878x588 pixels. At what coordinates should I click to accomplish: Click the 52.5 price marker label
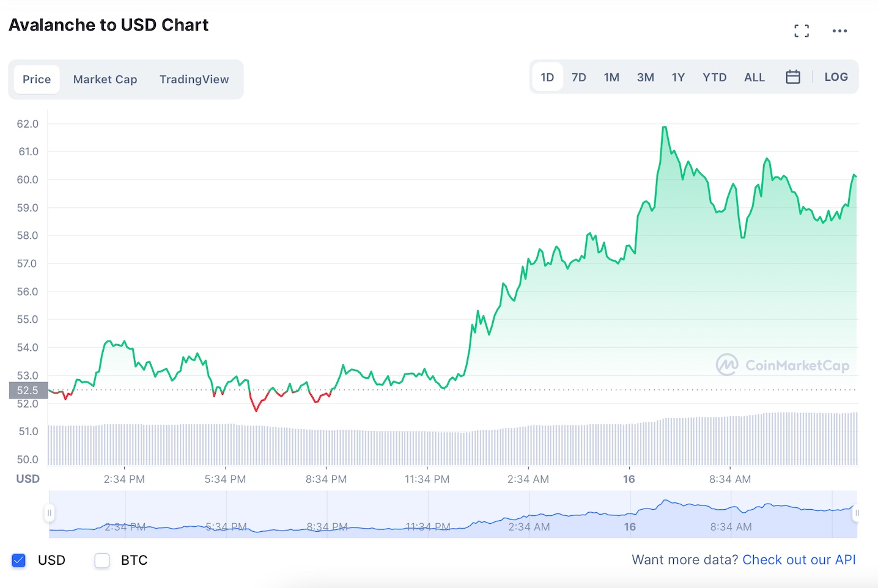coord(28,390)
